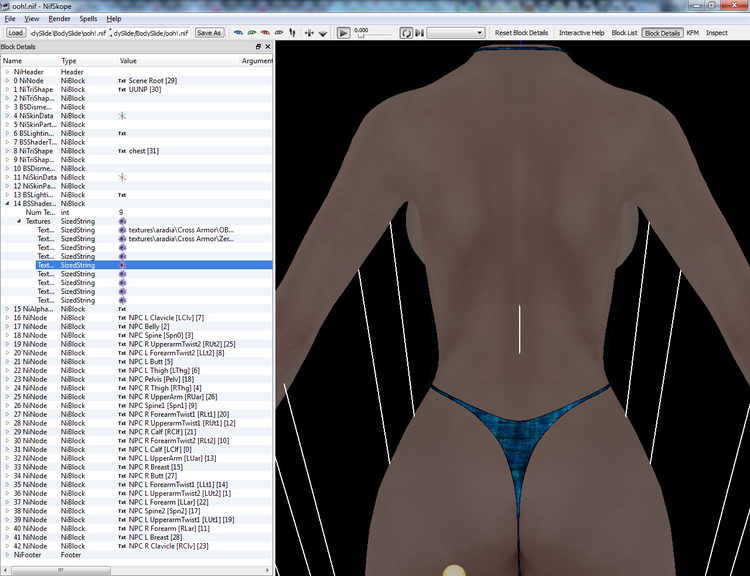
Task: Click the load path field ending poh!.nif
Action: click(68, 33)
